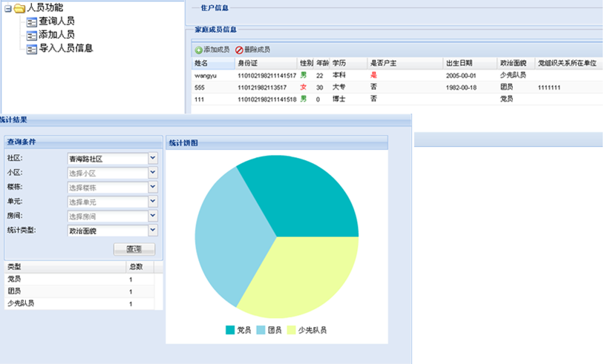The width and height of the screenshot is (605, 364).
Task: Click the 查询人员 tree item icon
Action: tap(31, 22)
